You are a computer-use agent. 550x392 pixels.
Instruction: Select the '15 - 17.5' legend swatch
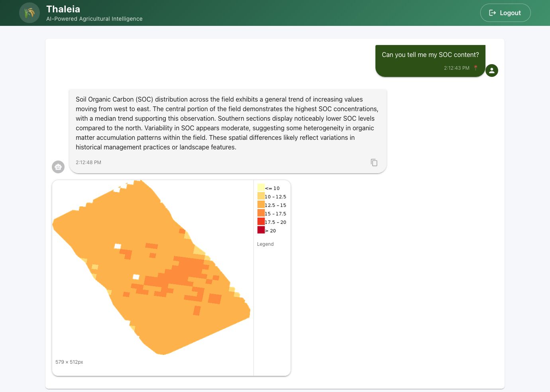[261, 213]
